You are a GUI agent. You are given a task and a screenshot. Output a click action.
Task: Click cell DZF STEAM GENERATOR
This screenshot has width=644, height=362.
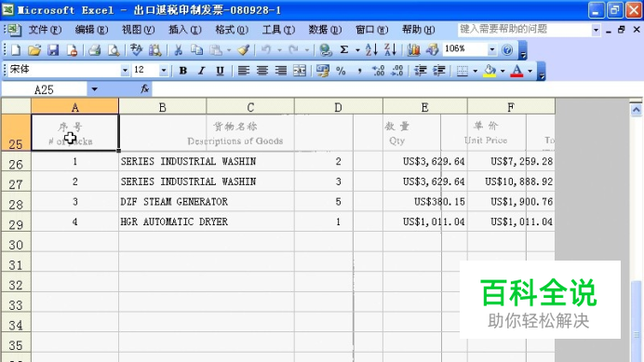207,202
